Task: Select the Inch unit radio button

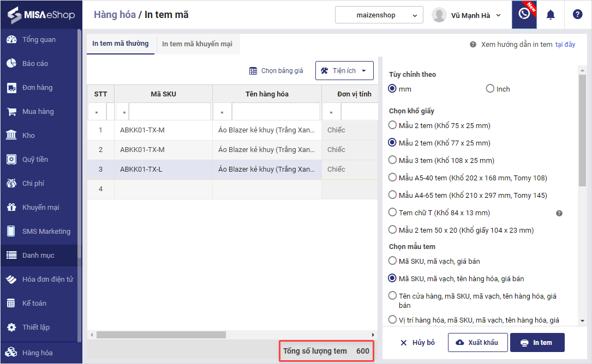Action: coord(490,89)
